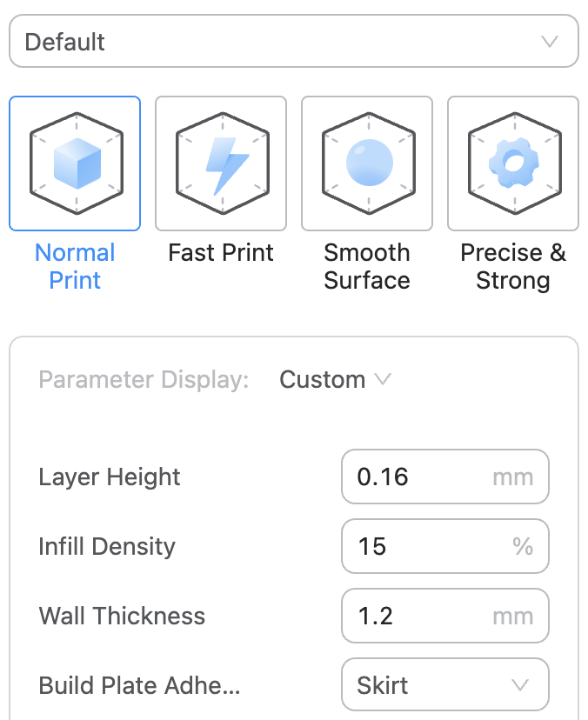Expand the Custom parameter display dropdown
588x720 pixels.
pos(335,380)
